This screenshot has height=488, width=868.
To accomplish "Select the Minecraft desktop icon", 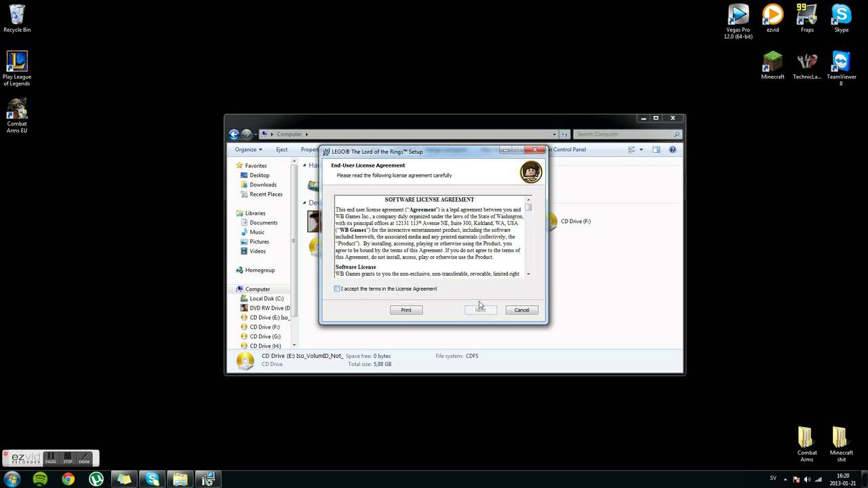I will 772,66.
